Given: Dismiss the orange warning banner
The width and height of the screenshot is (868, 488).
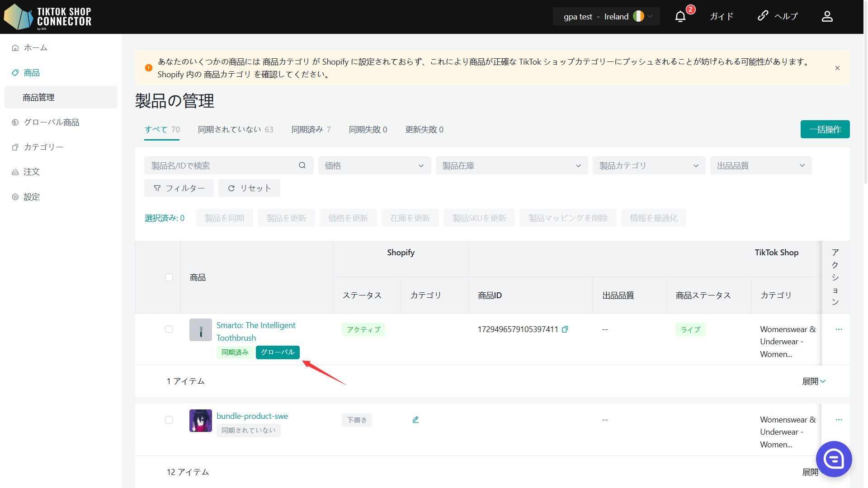Looking at the screenshot, I should pos(837,68).
